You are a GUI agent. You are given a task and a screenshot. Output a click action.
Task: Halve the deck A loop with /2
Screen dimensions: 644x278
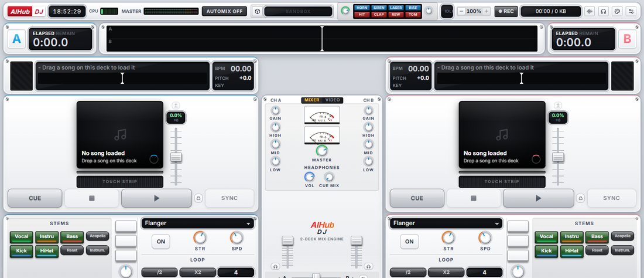[x=159, y=272]
